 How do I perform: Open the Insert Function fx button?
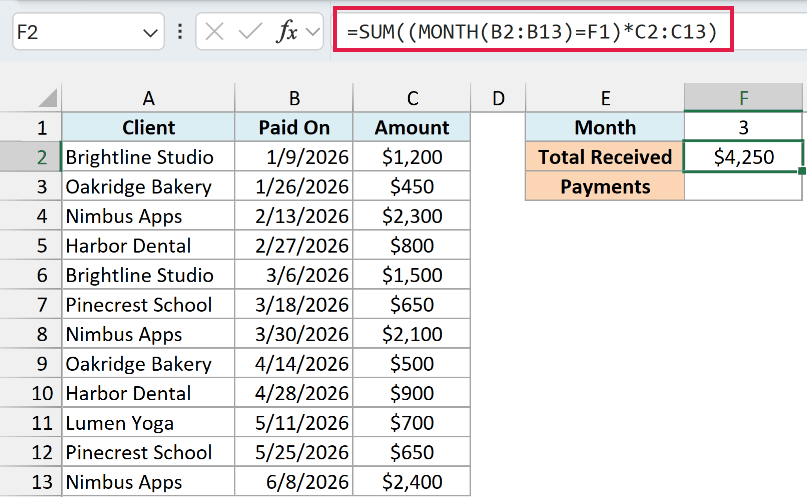[x=287, y=32]
